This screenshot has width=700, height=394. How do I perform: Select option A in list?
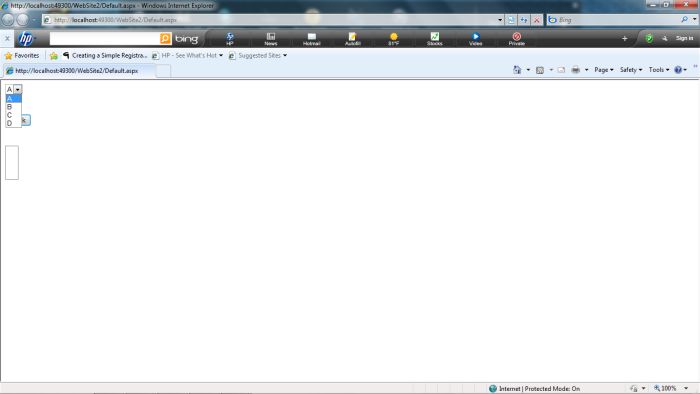click(x=13, y=99)
